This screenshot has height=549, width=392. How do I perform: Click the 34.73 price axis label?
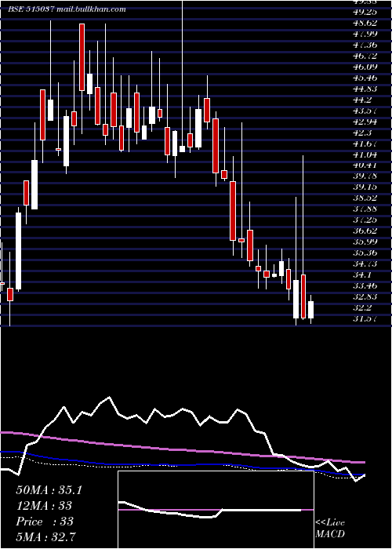365,264
